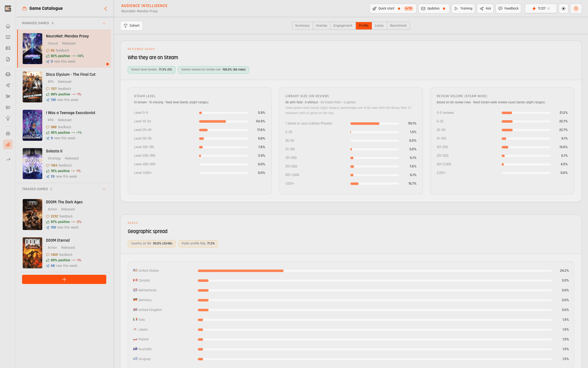
Task: Switch to the Engagement tab
Action: [343, 25]
